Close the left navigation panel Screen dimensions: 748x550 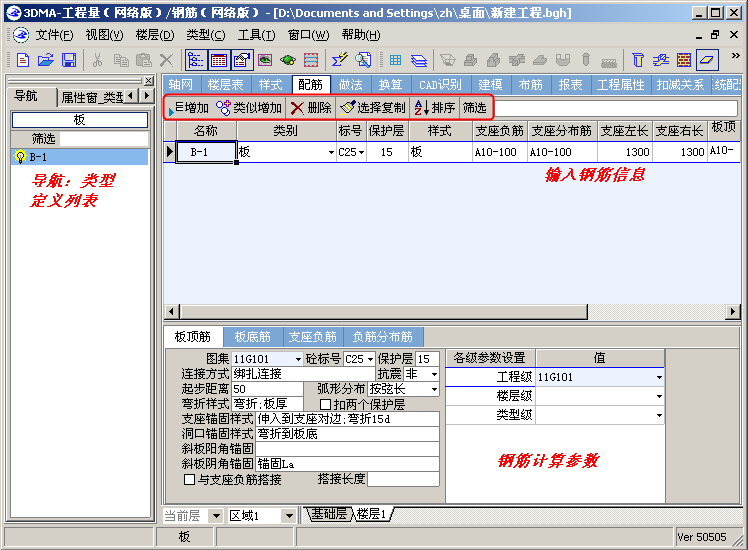(x=149, y=81)
